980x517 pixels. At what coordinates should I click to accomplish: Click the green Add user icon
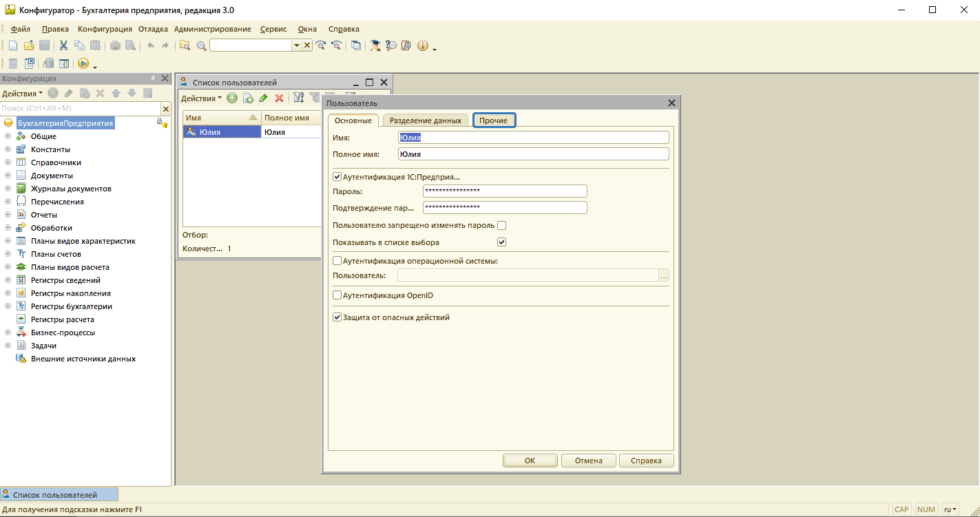tap(232, 98)
